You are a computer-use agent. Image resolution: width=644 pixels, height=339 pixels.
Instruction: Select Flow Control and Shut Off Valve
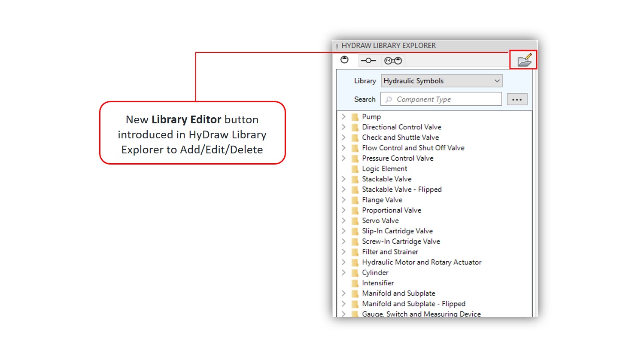point(413,148)
